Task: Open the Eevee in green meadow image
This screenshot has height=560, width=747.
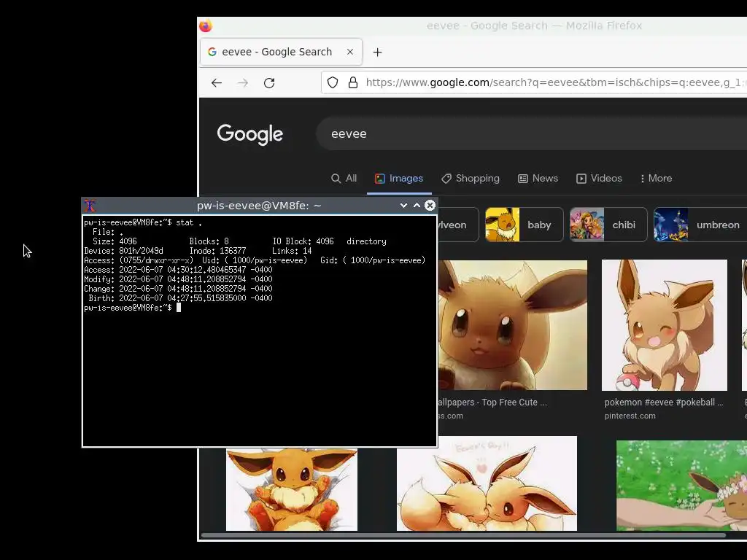Action: pos(682,485)
